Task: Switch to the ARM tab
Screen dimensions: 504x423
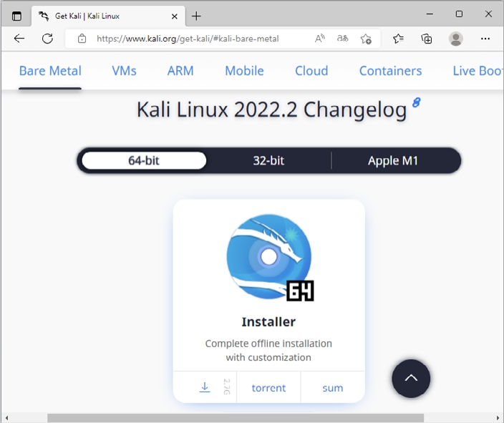Action: coord(180,71)
